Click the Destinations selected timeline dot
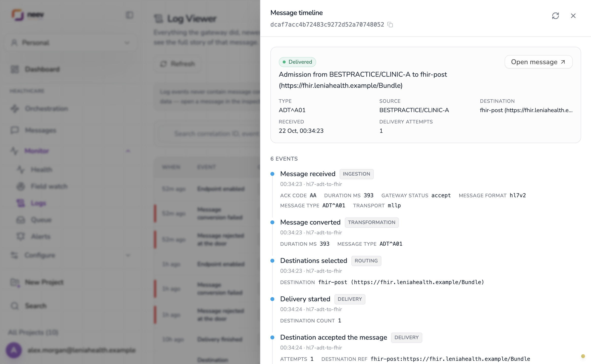 [272, 261]
